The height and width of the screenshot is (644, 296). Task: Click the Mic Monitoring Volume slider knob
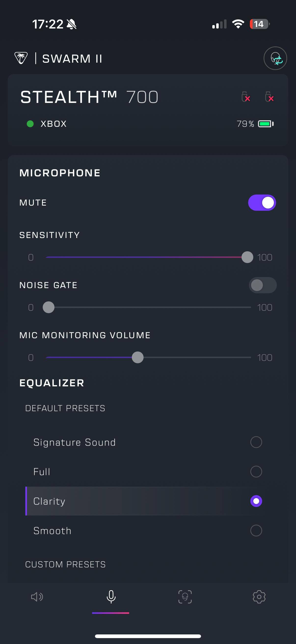[x=138, y=357]
